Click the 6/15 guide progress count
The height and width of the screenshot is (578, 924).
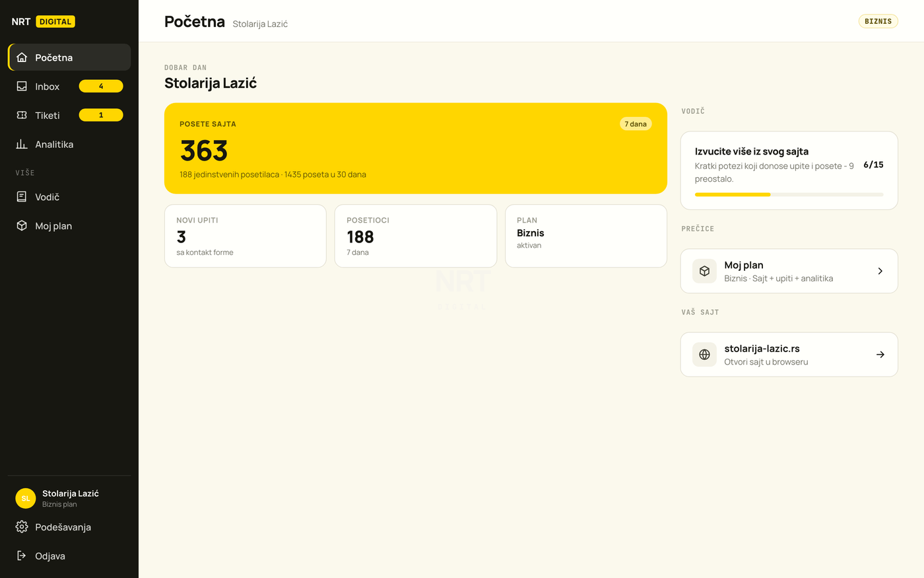pyautogui.click(x=873, y=164)
